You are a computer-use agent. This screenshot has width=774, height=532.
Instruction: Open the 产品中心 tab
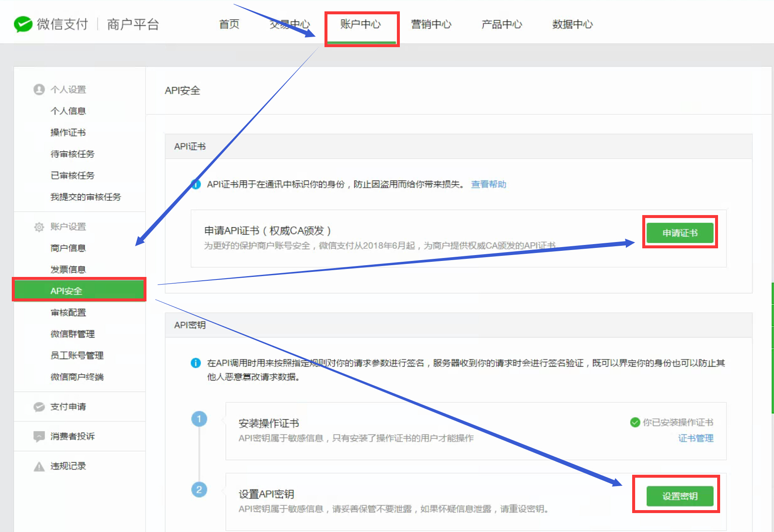pyautogui.click(x=502, y=24)
